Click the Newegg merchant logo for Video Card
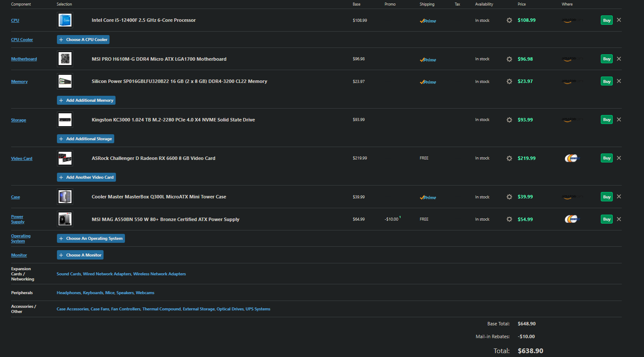Screen dimensions: 644x357 pos(571,158)
